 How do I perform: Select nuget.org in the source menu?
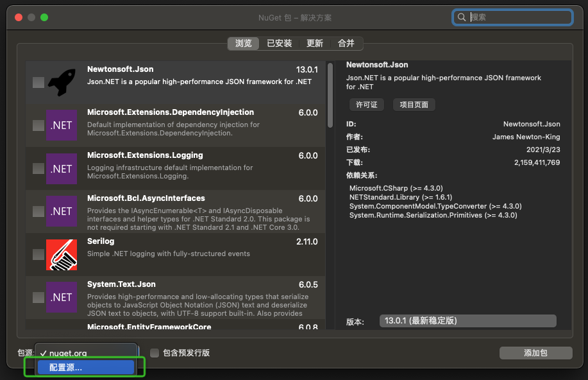86,353
